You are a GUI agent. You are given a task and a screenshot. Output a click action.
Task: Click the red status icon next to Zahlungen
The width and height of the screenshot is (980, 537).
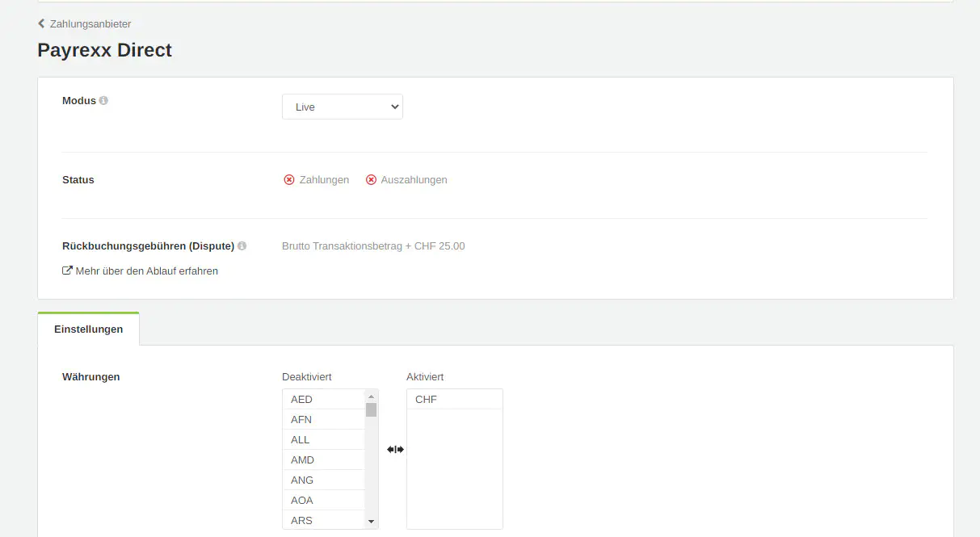(289, 179)
